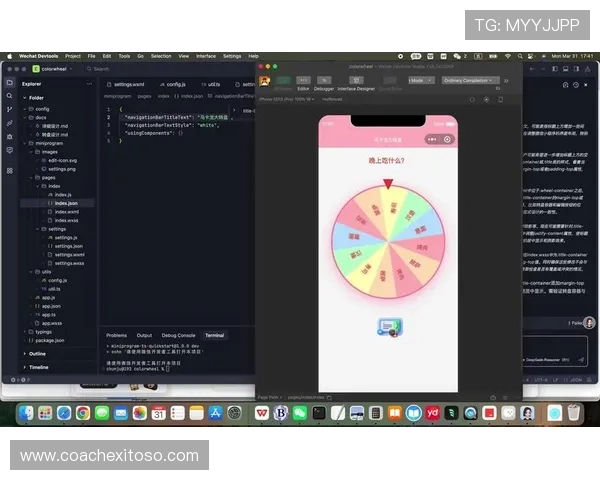Expand the Timeline section
Screen dimensions: 600x480
pos(38,366)
